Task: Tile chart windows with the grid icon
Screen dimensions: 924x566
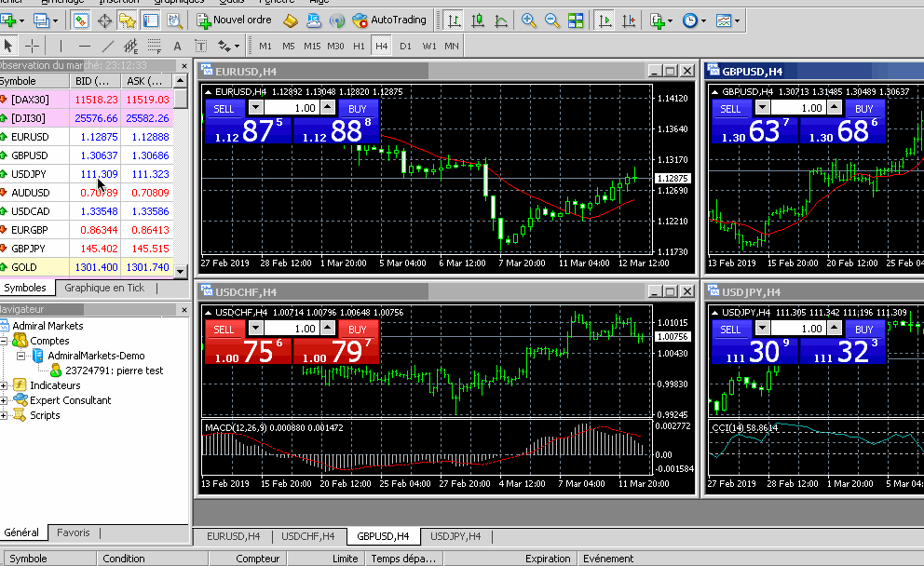Action: click(x=576, y=20)
